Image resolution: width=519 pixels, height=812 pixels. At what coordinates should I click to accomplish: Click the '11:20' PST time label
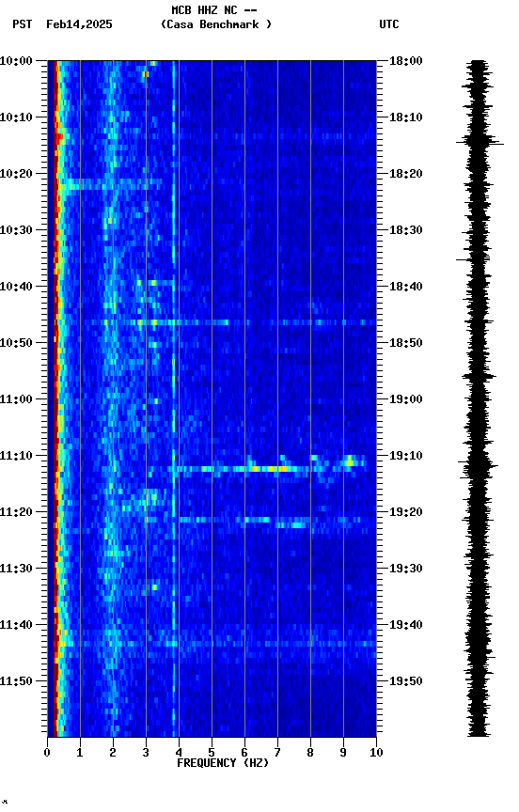16,512
